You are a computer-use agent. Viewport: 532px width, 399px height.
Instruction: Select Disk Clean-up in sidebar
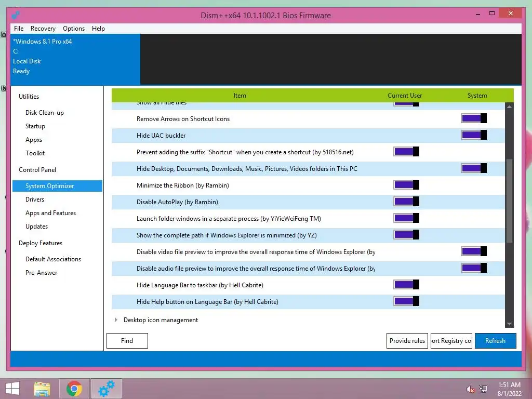pyautogui.click(x=45, y=113)
